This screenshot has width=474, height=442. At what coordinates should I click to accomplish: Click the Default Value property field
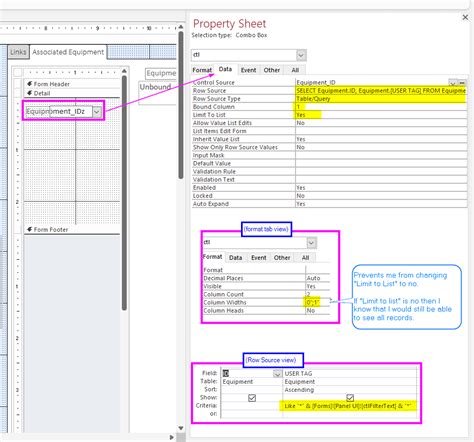pos(381,163)
